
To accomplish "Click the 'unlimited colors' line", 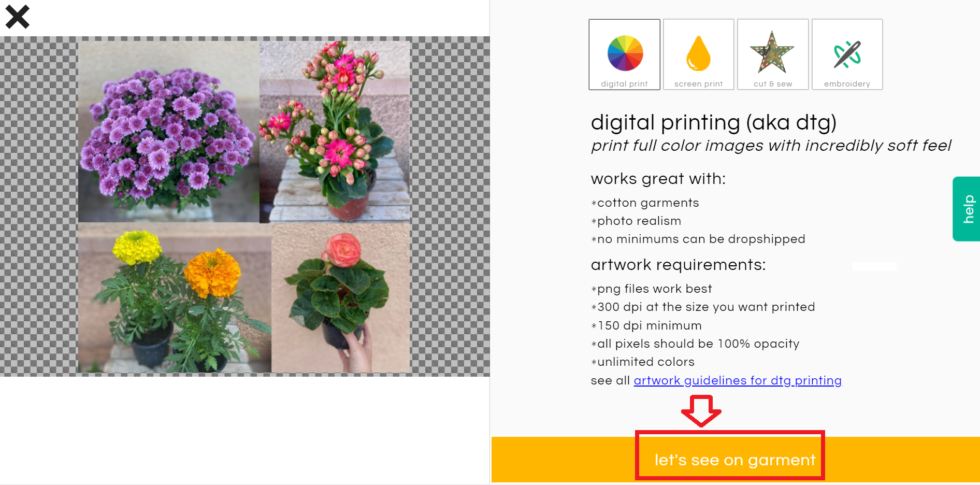I will (643, 362).
